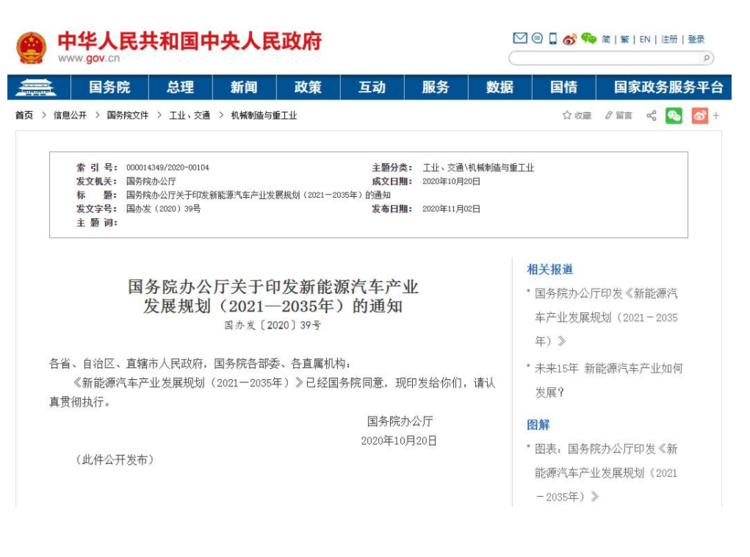
Task: Open the mobile phone icon in header
Action: 552,38
